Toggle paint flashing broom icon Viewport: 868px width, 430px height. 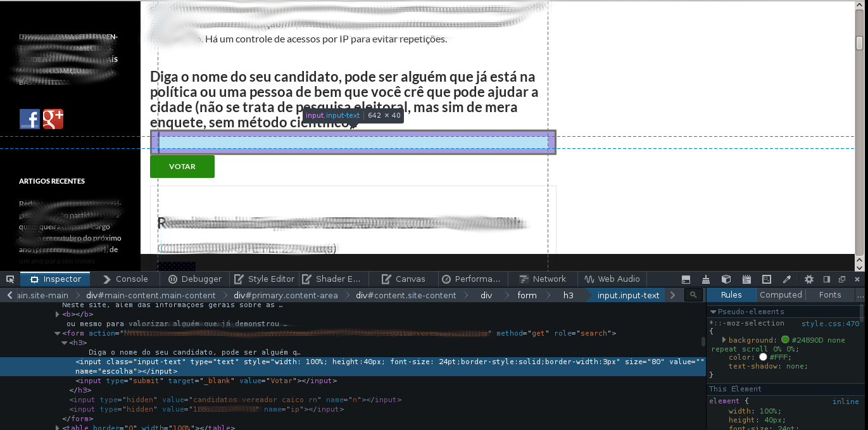pos(706,279)
